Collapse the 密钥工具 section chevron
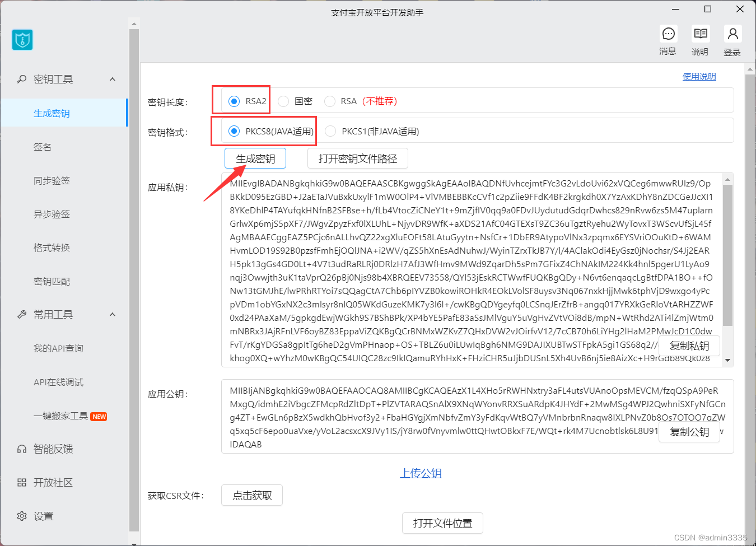Screen dimensions: 756x546 113,80
